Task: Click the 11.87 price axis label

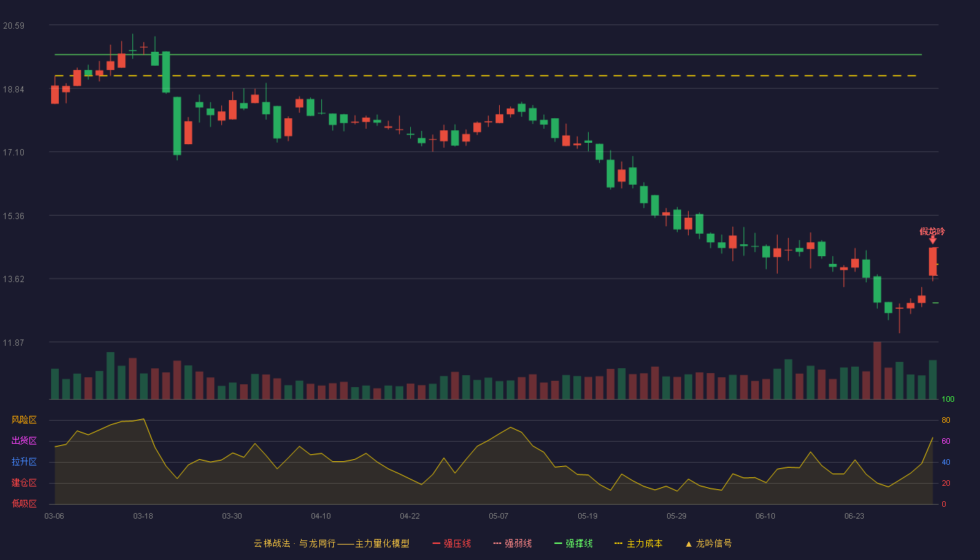Action: tap(14, 343)
